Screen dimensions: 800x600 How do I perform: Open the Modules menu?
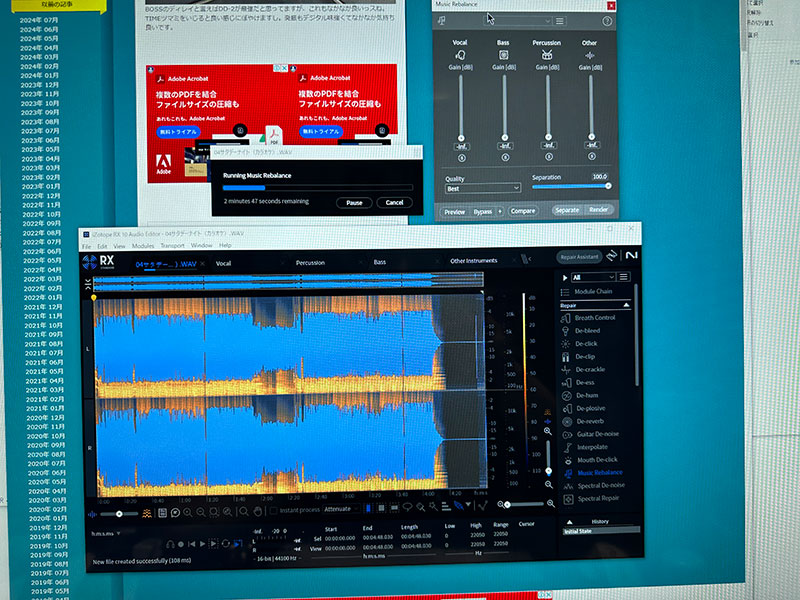click(143, 246)
